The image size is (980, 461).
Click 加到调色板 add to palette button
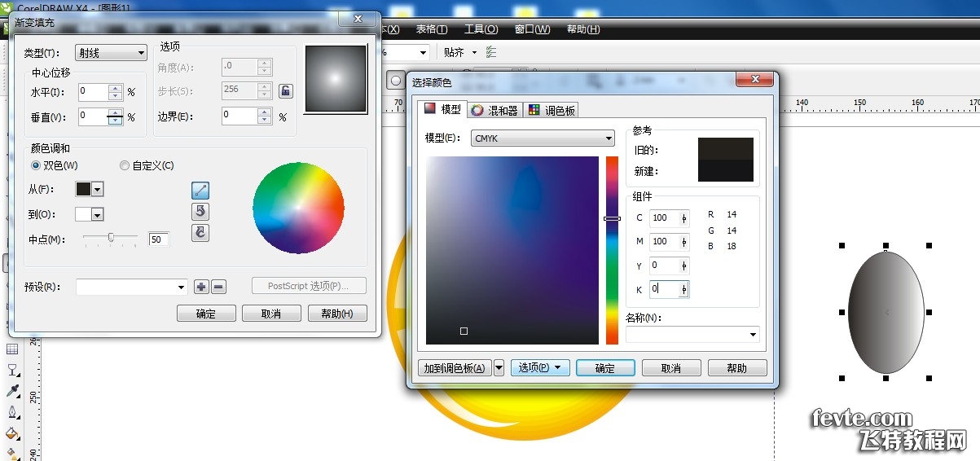(455, 368)
